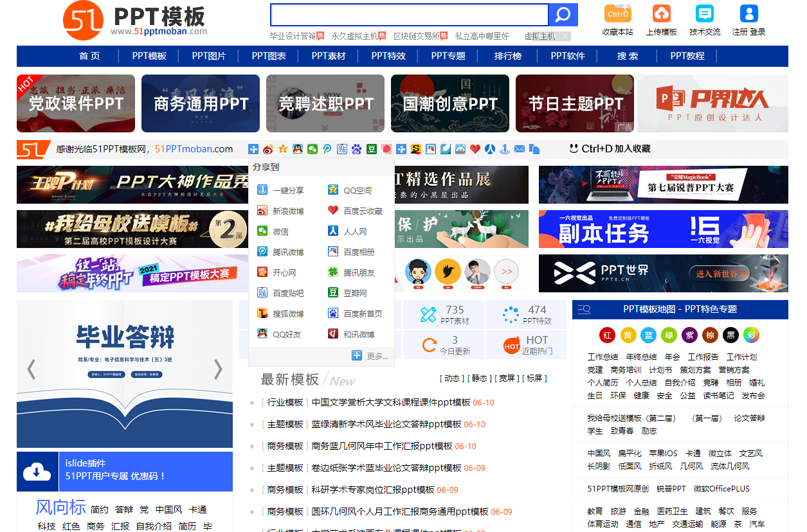This screenshot has width=807, height=532.
Task: Choose 和讯微博 in the 分享到 popup
Action: click(352, 334)
